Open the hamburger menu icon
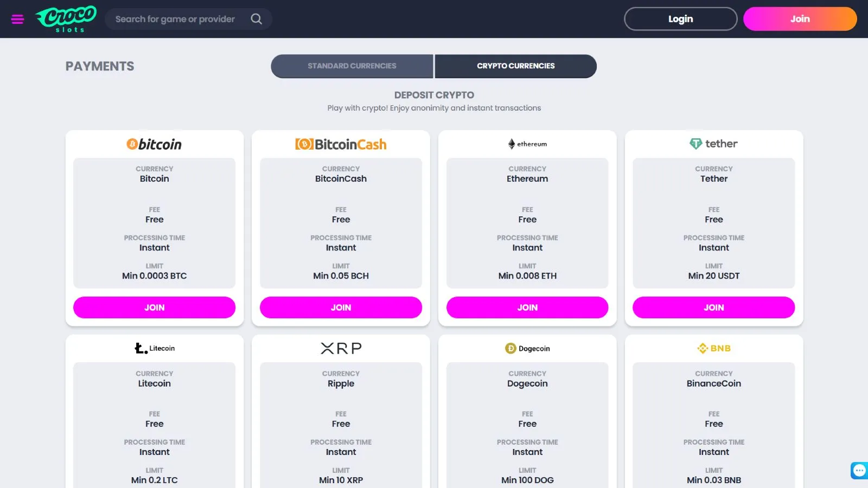This screenshot has height=488, width=868. tap(17, 19)
